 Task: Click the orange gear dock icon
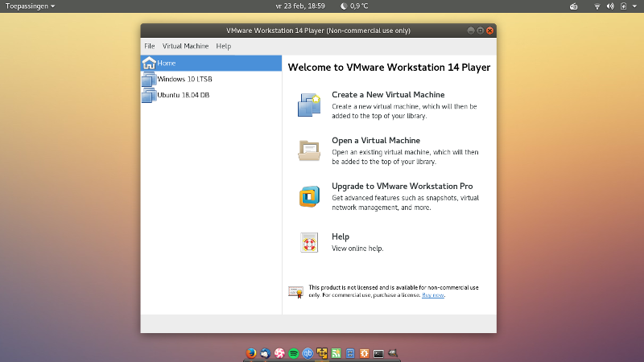[x=365, y=353]
